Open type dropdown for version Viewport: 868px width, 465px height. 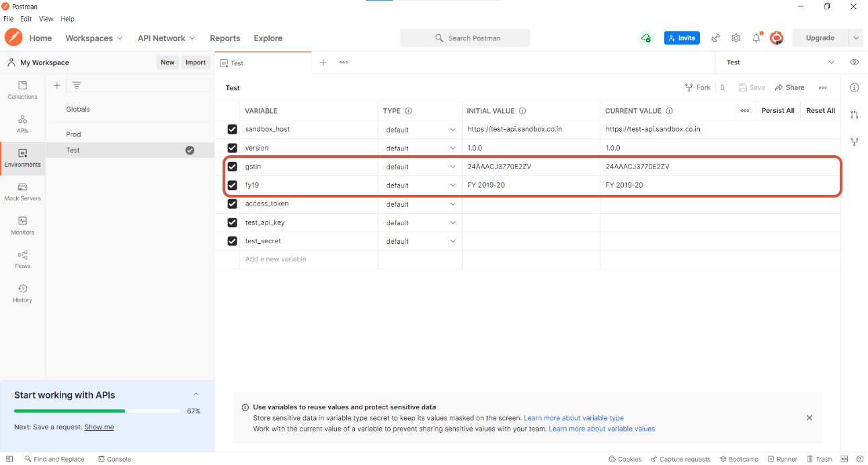pos(420,148)
